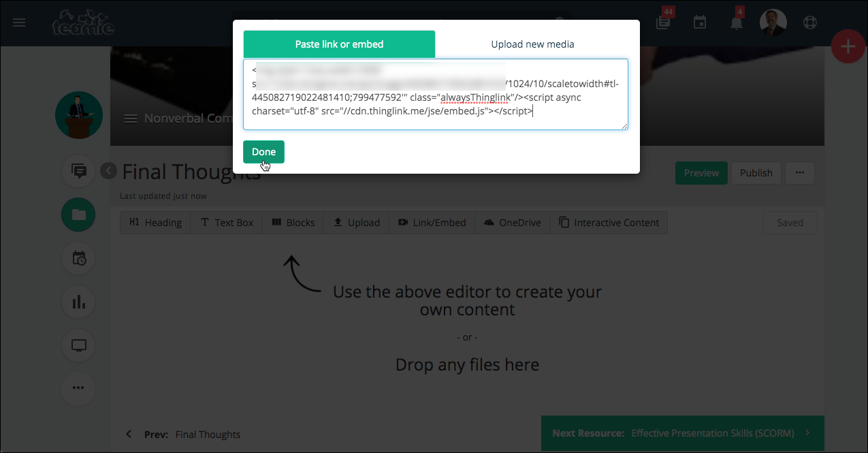Open the hamburger menu in top bar
868x453 pixels.
tap(19, 22)
